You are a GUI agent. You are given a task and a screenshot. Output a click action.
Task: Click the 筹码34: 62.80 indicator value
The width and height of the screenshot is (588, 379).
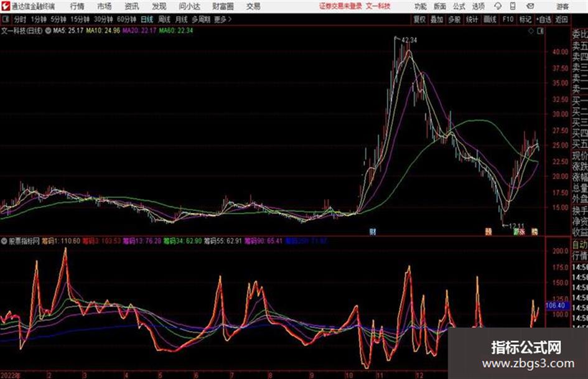[183, 241]
